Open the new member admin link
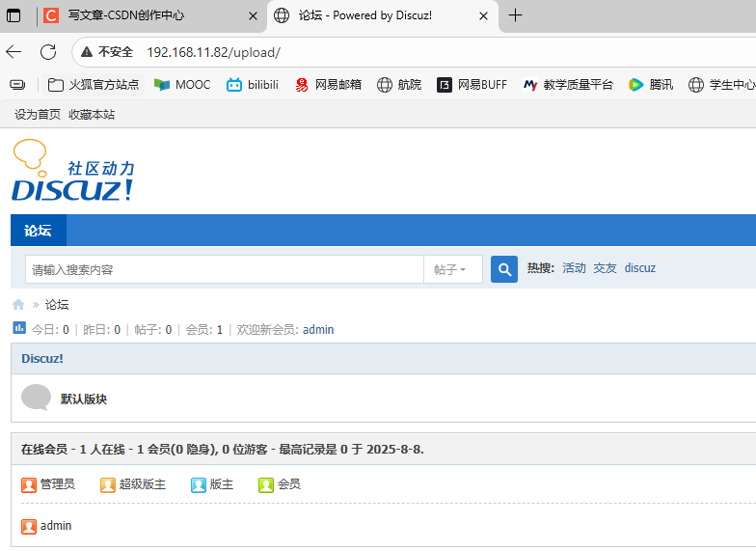The width and height of the screenshot is (756, 551). pyautogui.click(x=318, y=330)
